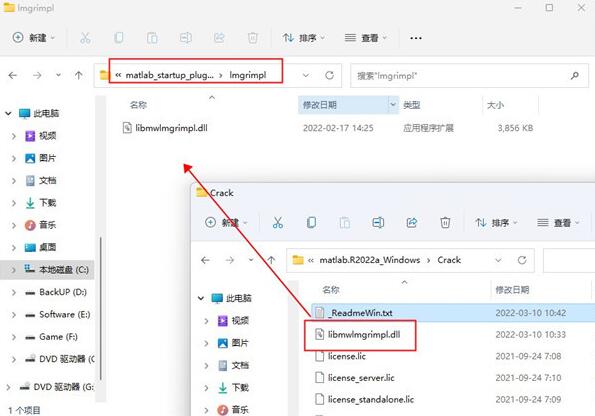Click Rename icon in lmgrimpl window toolbar
This screenshot has width=595, height=416.
186,38
